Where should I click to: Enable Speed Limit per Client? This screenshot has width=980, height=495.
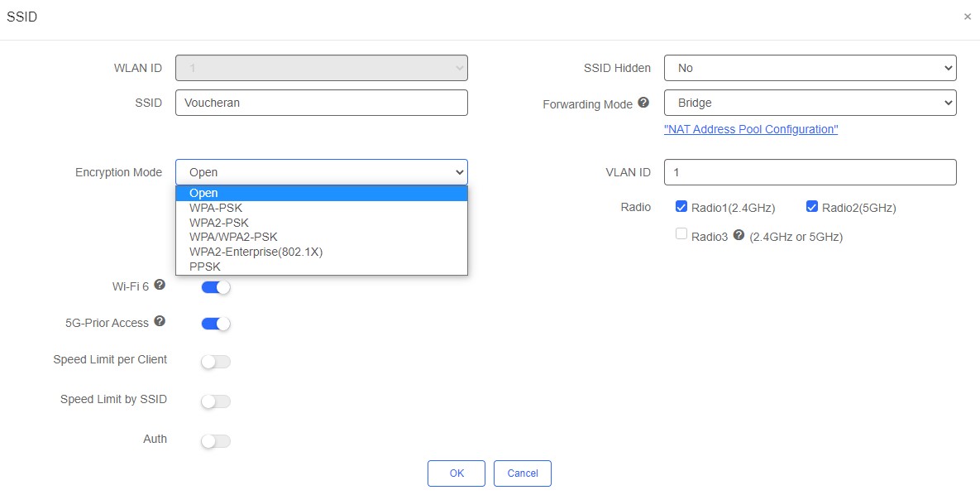tap(216, 362)
